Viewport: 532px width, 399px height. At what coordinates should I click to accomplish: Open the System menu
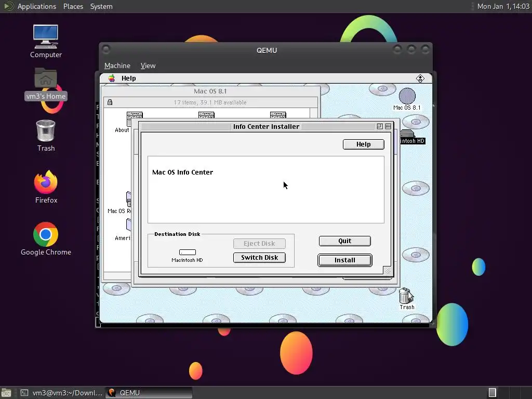[101, 6]
